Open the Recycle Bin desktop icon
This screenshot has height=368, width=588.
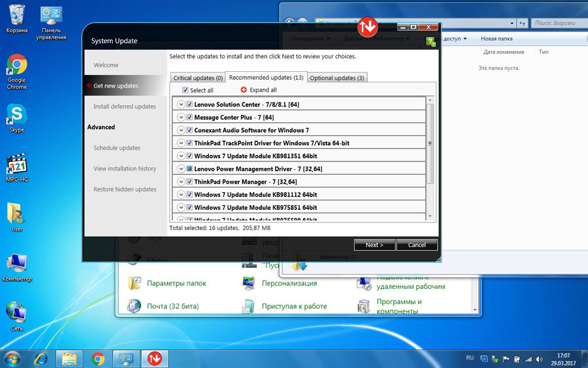[x=16, y=19]
